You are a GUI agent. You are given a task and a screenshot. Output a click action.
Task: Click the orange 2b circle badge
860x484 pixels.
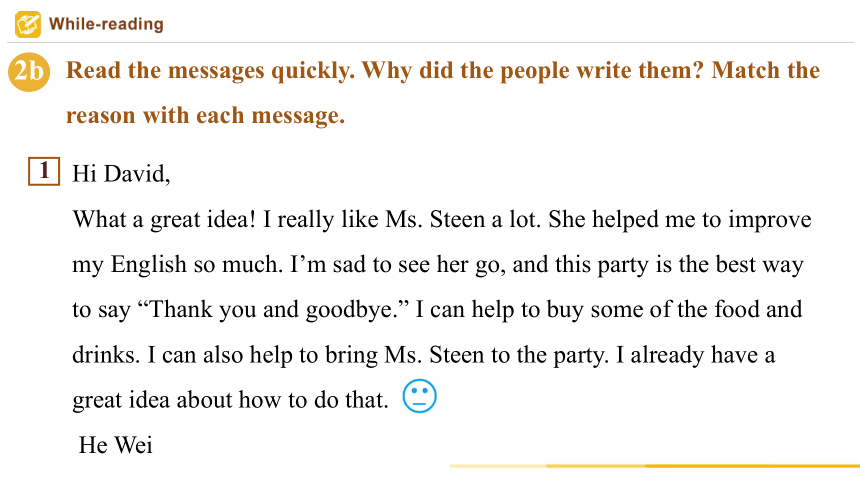pos(29,71)
